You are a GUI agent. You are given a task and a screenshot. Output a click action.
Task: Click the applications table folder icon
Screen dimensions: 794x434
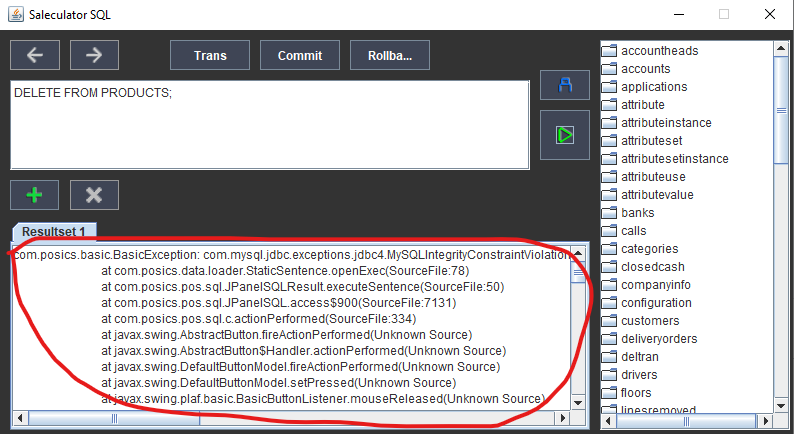point(609,87)
